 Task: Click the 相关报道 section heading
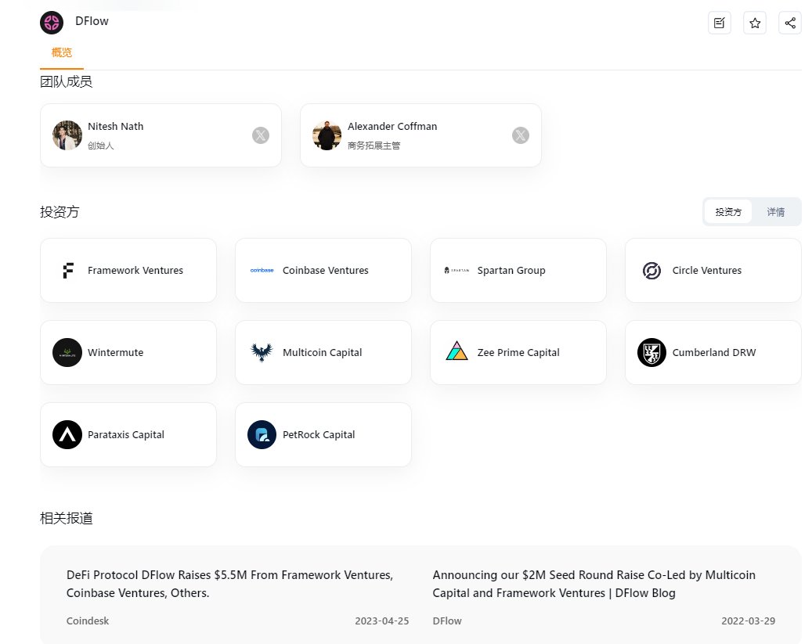pyautogui.click(x=67, y=518)
